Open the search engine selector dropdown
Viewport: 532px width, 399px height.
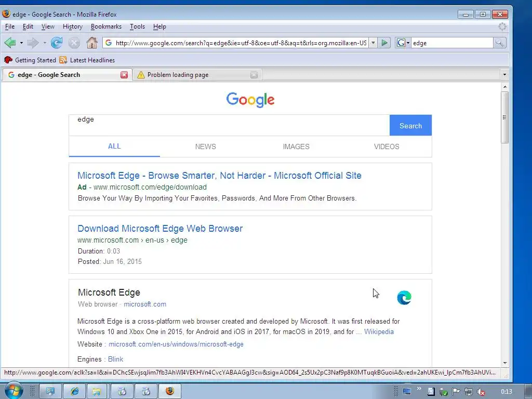coord(403,43)
